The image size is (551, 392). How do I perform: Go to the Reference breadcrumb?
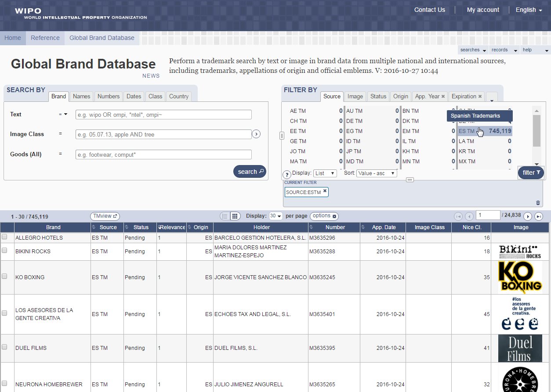pyautogui.click(x=45, y=38)
